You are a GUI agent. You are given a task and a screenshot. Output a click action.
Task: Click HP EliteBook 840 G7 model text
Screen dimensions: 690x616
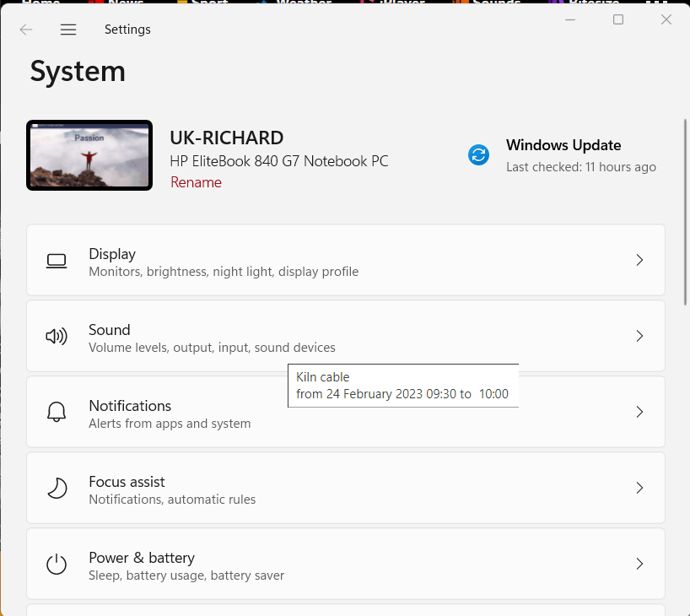click(x=279, y=161)
